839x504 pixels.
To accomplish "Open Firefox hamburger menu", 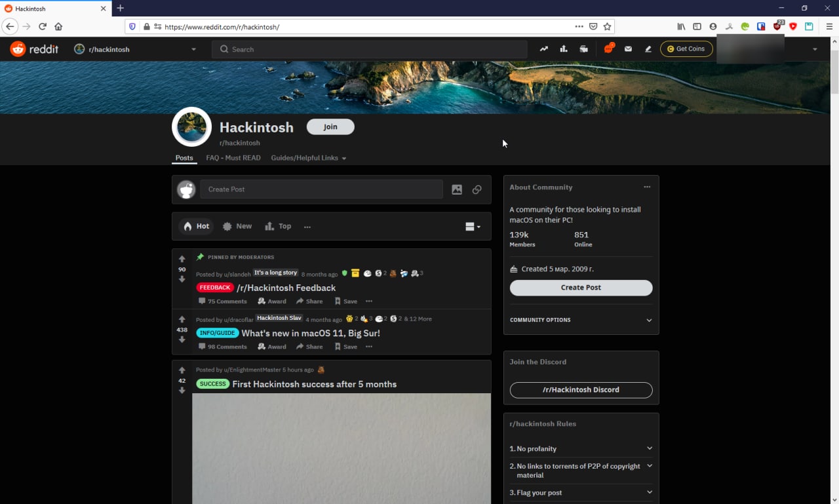I will point(829,27).
